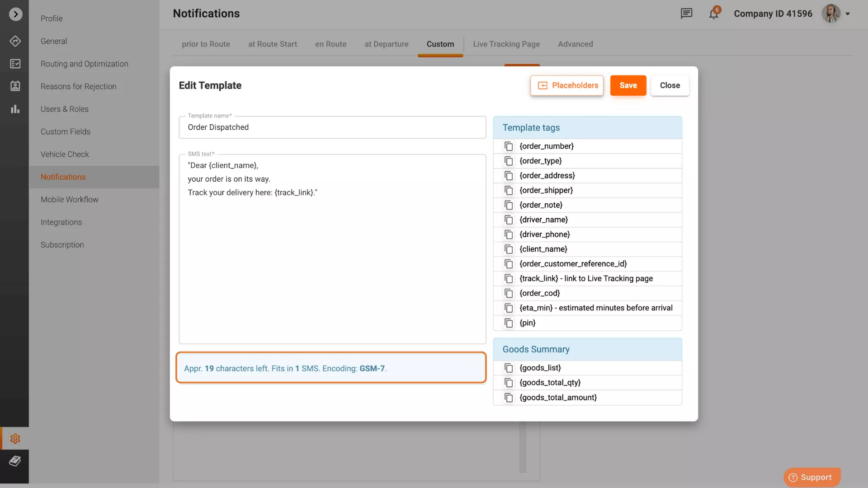Copy the {order_address} tag
This screenshot has height=488, width=868.
tap(509, 176)
